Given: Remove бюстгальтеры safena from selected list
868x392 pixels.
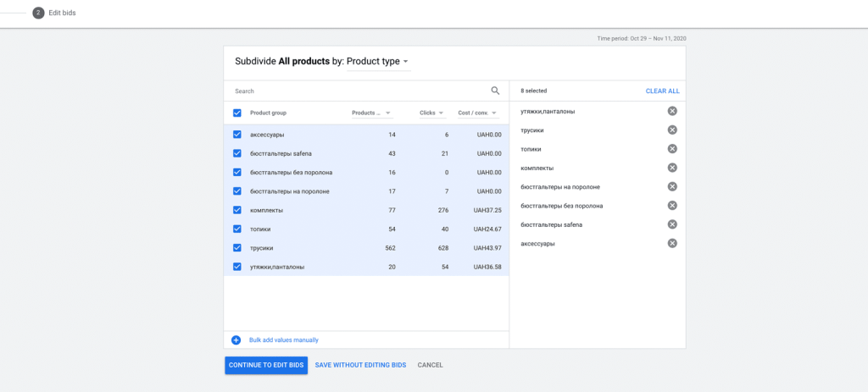Looking at the screenshot, I should point(672,224).
